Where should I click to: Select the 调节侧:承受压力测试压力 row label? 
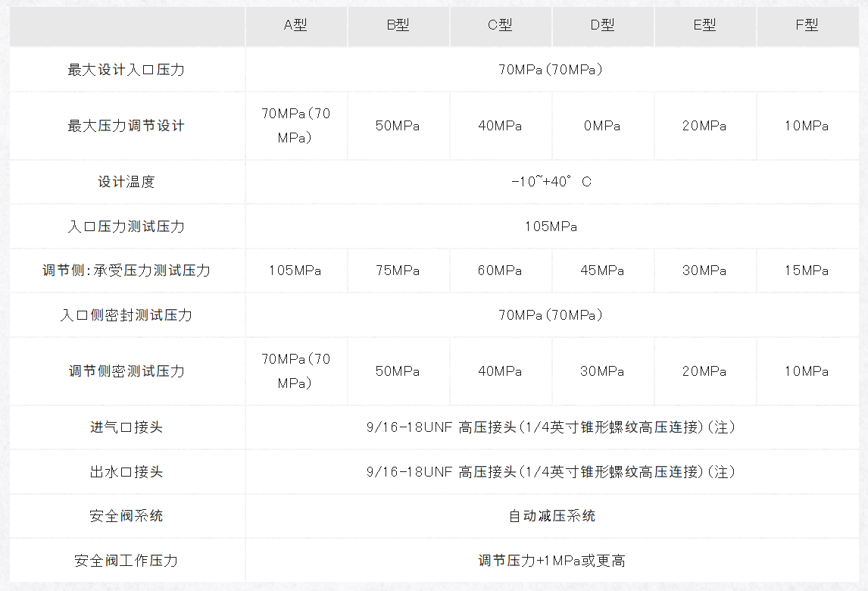[126, 270]
